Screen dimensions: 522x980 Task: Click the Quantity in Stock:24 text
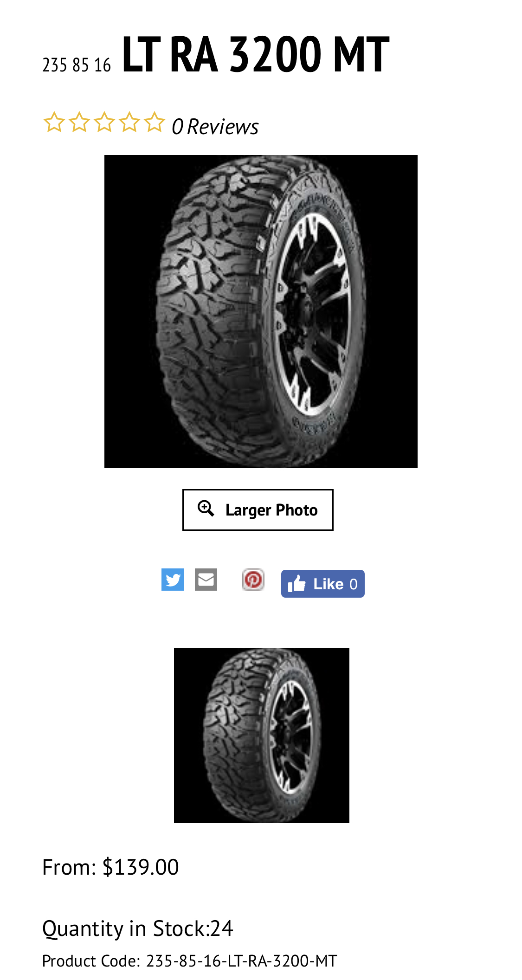(x=137, y=928)
